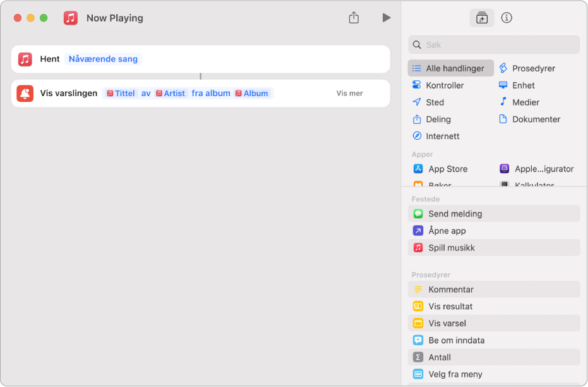This screenshot has height=387, width=588.
Task: Click the Vis resultat icon
Action: 418,306
